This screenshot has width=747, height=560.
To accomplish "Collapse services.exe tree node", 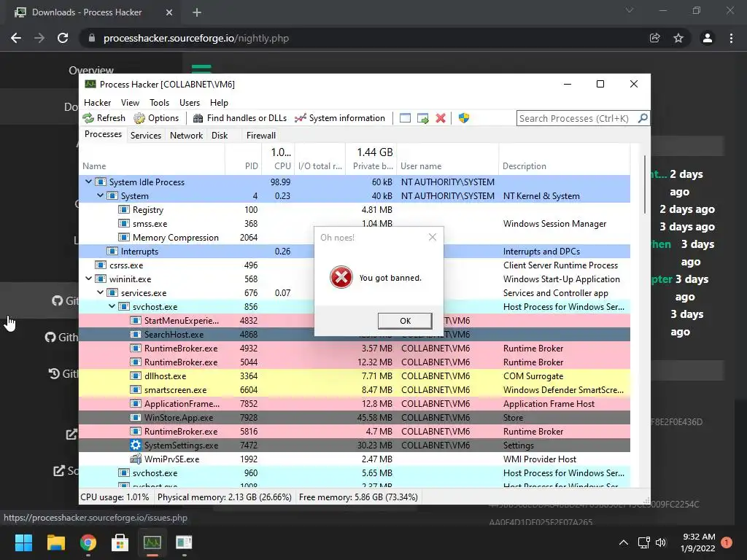I will (x=101, y=292).
